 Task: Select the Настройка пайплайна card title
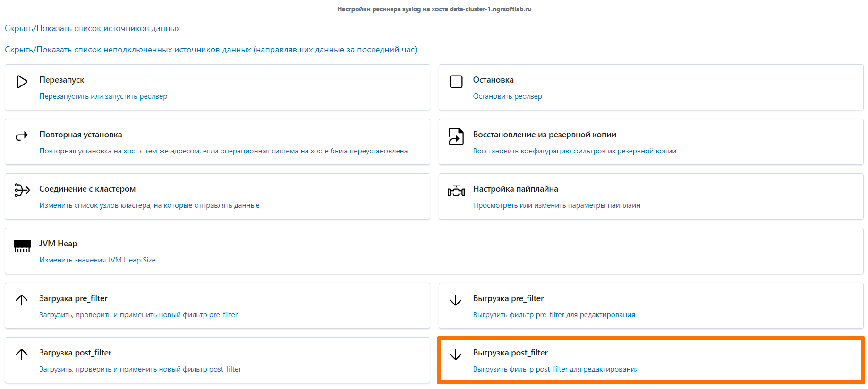tap(516, 189)
